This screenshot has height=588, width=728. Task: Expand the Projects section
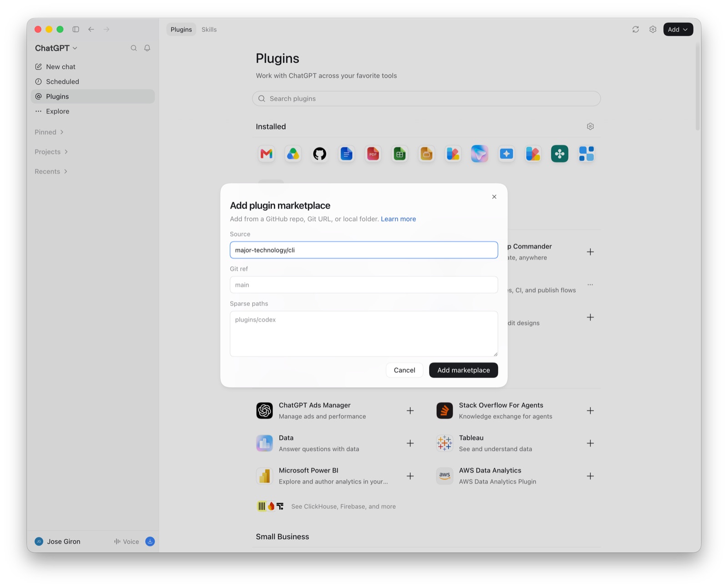click(51, 152)
